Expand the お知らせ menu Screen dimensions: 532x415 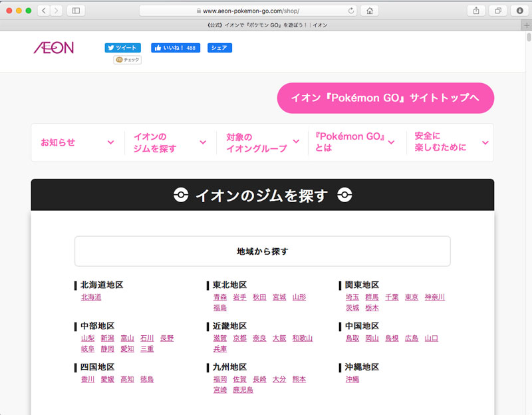77,142
